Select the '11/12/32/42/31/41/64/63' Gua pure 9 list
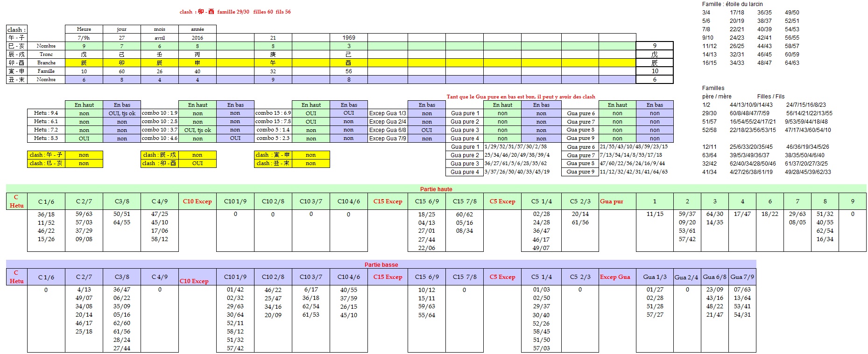 [x=634, y=172]
